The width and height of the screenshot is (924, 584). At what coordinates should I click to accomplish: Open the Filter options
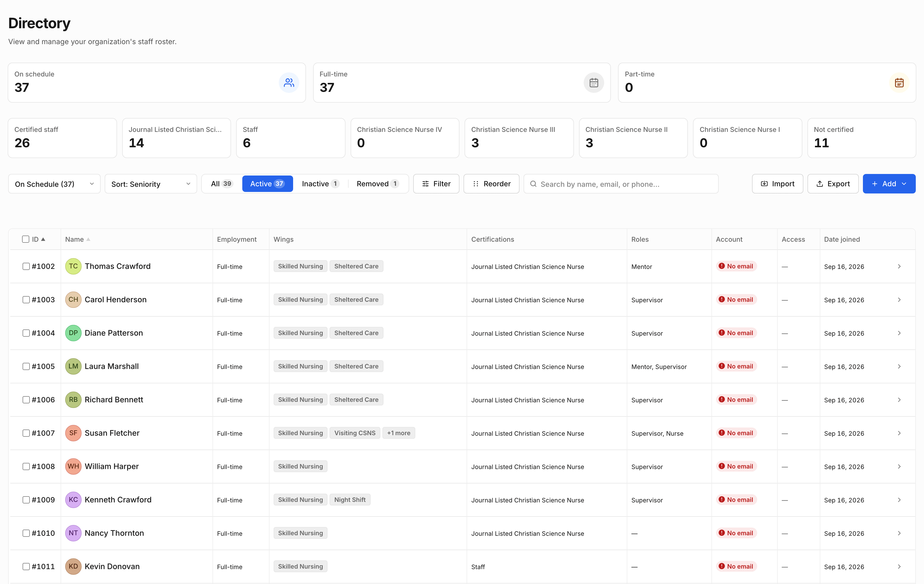coord(436,184)
